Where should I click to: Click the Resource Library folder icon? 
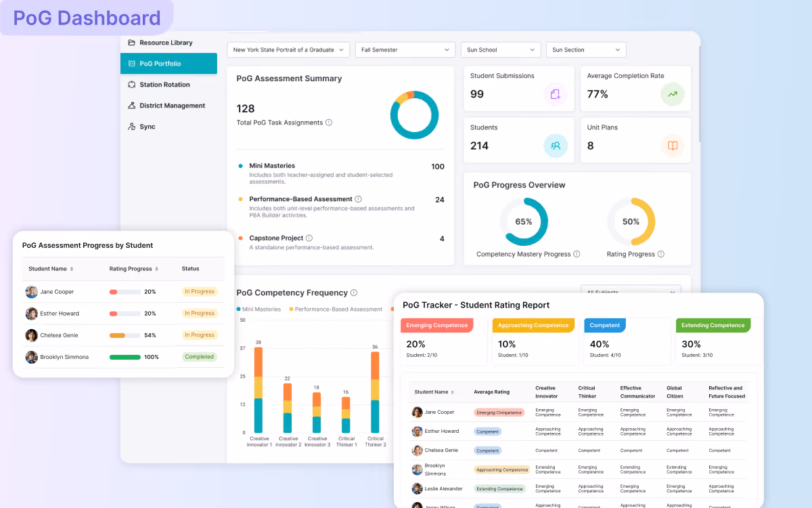click(x=132, y=43)
